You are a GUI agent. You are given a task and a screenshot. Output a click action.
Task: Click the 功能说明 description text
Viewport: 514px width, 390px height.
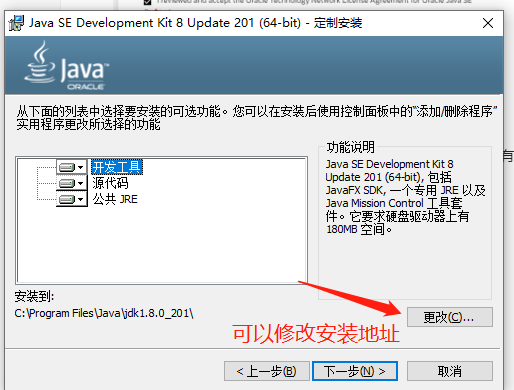405,197
